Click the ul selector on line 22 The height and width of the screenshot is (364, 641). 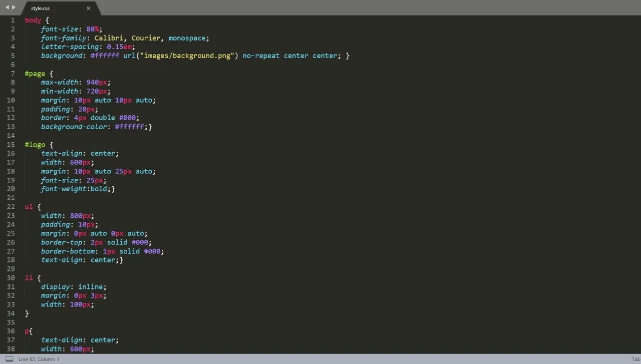tap(28, 206)
